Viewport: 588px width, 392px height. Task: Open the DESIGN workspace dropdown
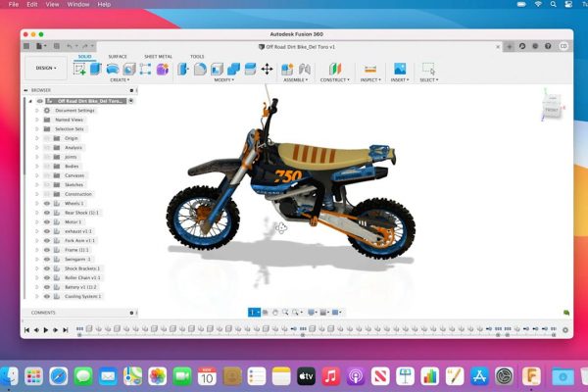point(46,68)
